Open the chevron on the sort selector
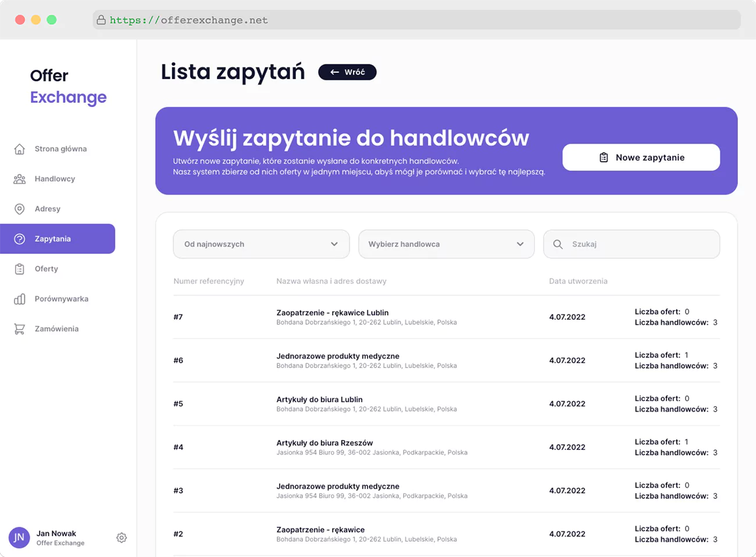The height and width of the screenshot is (557, 756). [334, 244]
